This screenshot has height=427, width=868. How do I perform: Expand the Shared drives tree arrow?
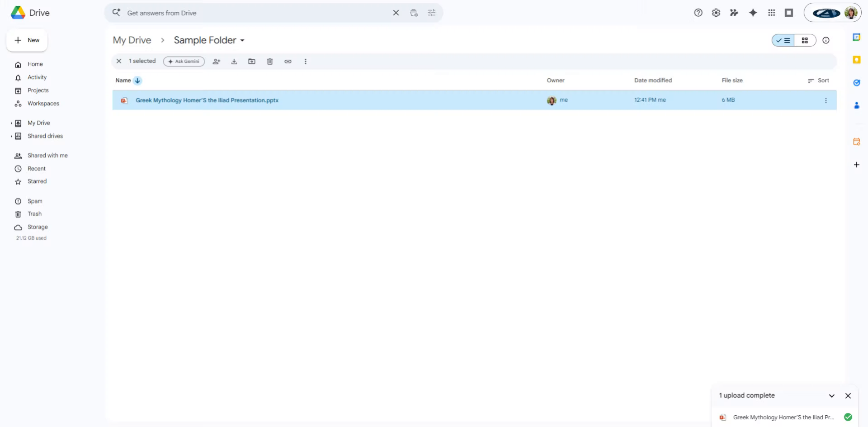click(11, 136)
